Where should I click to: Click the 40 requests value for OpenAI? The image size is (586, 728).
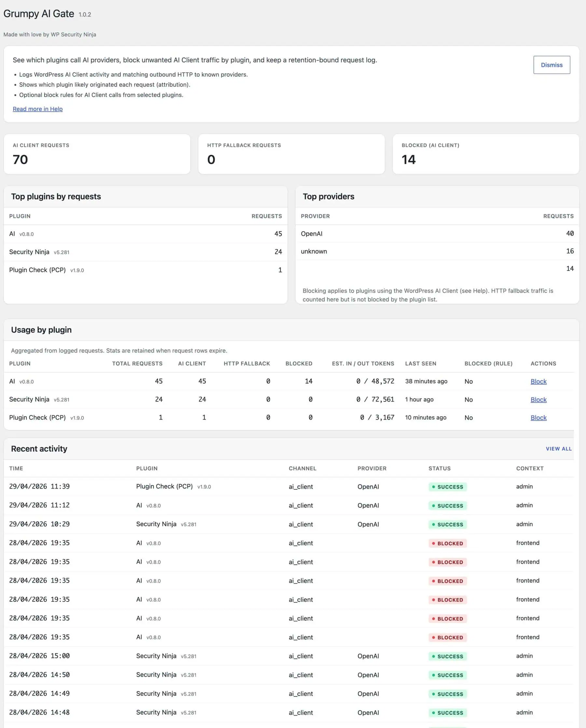tap(570, 233)
